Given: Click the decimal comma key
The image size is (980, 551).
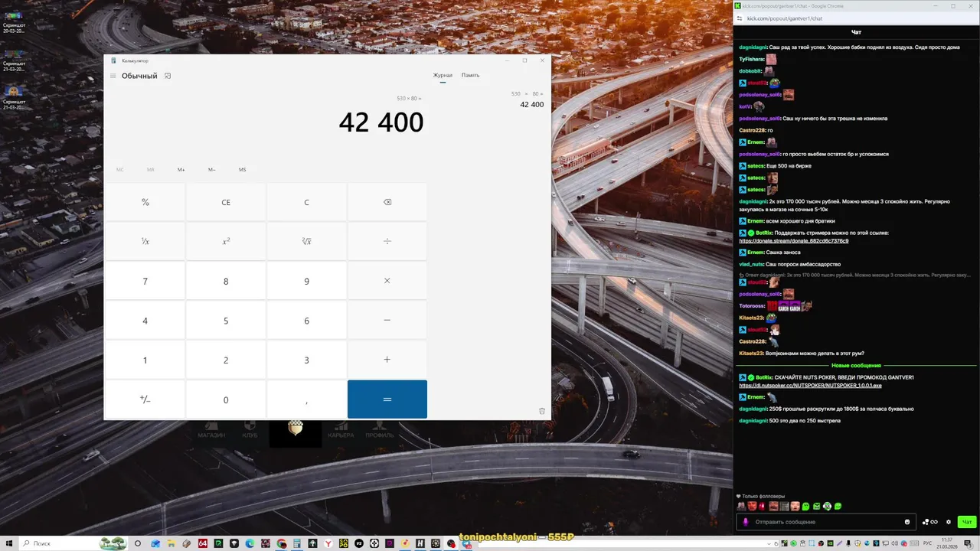Looking at the screenshot, I should [306, 399].
